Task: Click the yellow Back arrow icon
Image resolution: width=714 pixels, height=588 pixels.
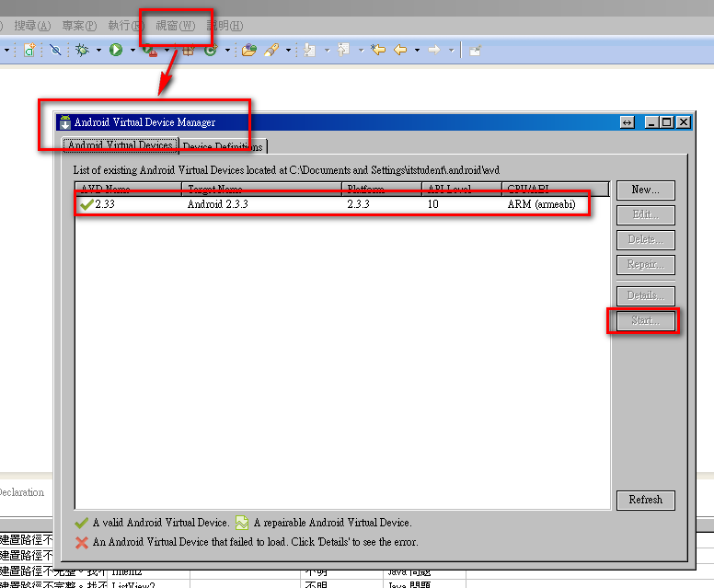Action: pyautogui.click(x=400, y=49)
